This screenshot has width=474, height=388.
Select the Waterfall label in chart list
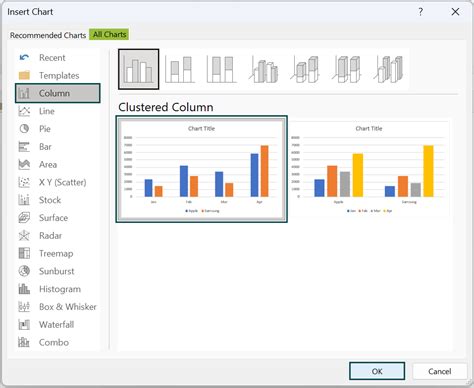56,325
